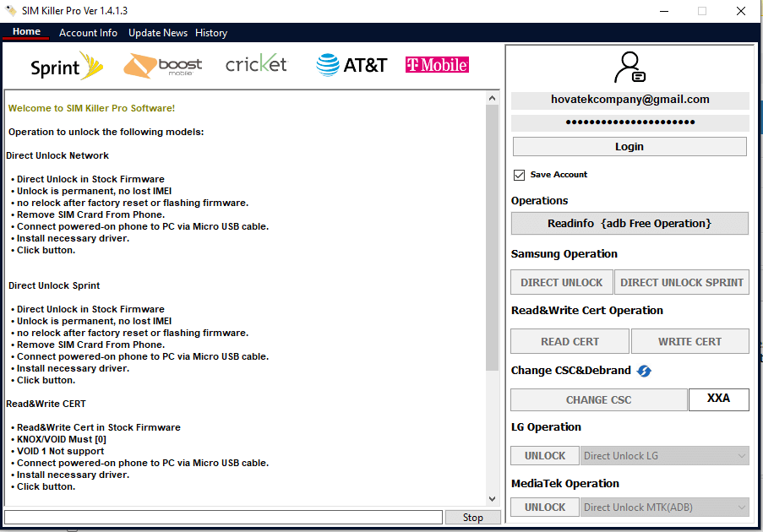Click the 'Direct Unlock Sprint' heading text

[x=54, y=285]
